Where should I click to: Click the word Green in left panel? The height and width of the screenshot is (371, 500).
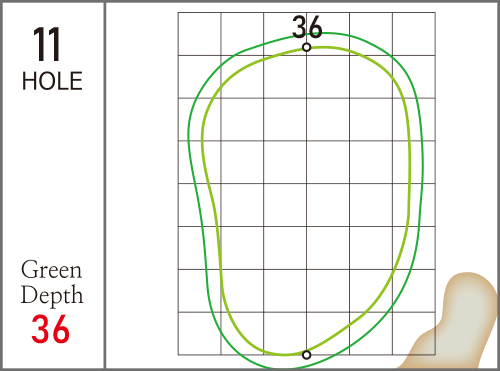tap(51, 269)
